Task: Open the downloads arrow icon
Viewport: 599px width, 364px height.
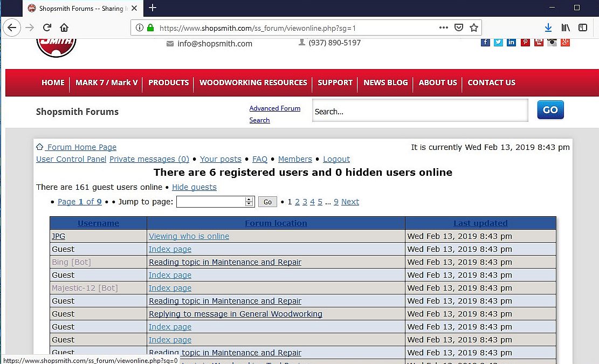Action: [548, 28]
